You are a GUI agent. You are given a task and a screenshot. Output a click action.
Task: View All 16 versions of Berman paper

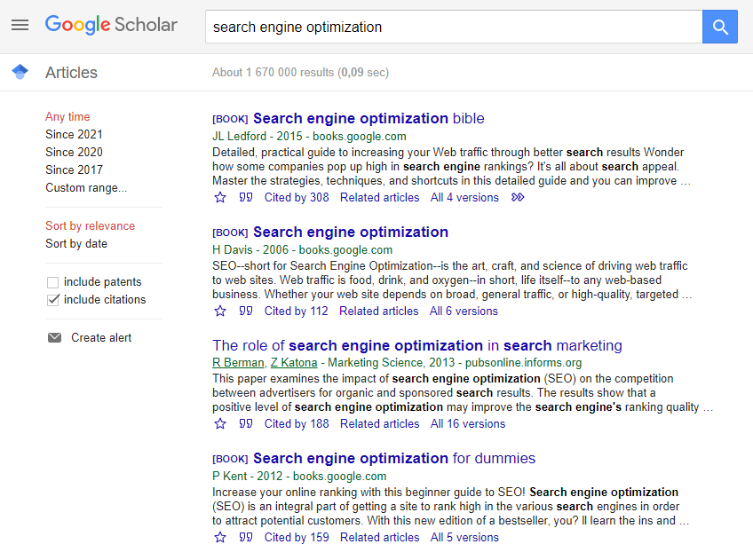click(468, 424)
